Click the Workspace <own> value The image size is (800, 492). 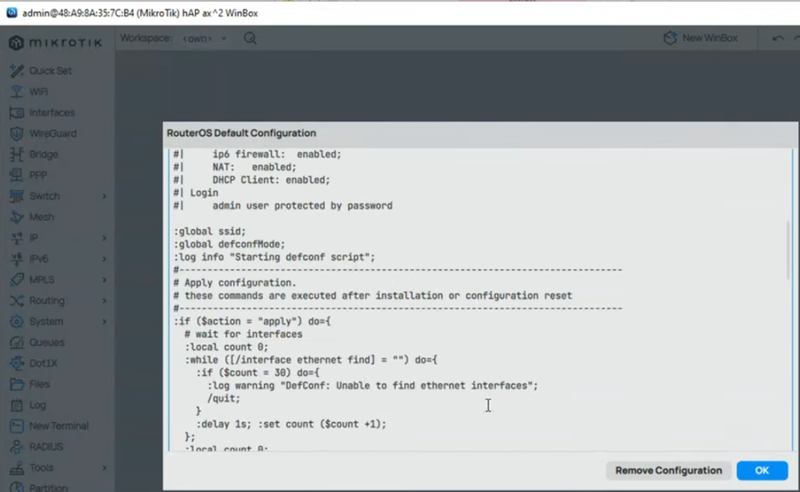(x=197, y=38)
